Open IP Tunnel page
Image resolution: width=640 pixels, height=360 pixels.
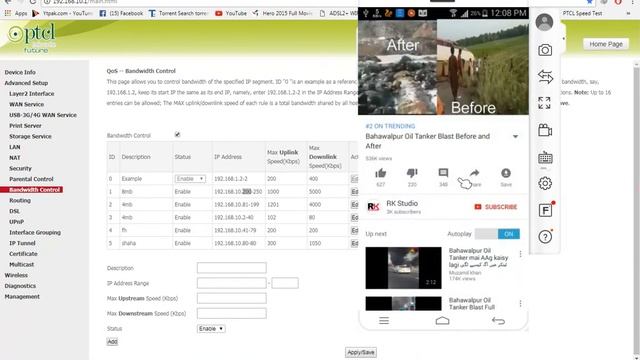coord(22,243)
